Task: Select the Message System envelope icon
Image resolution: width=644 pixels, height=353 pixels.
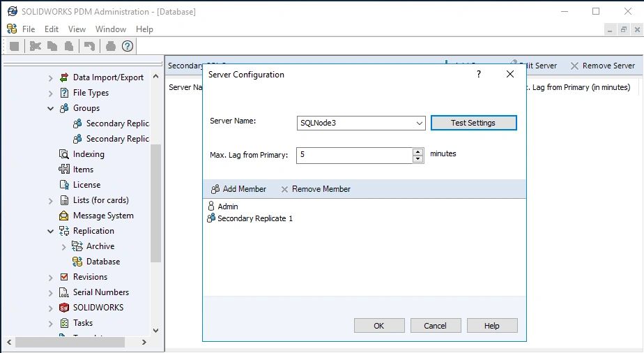Action: (64, 216)
